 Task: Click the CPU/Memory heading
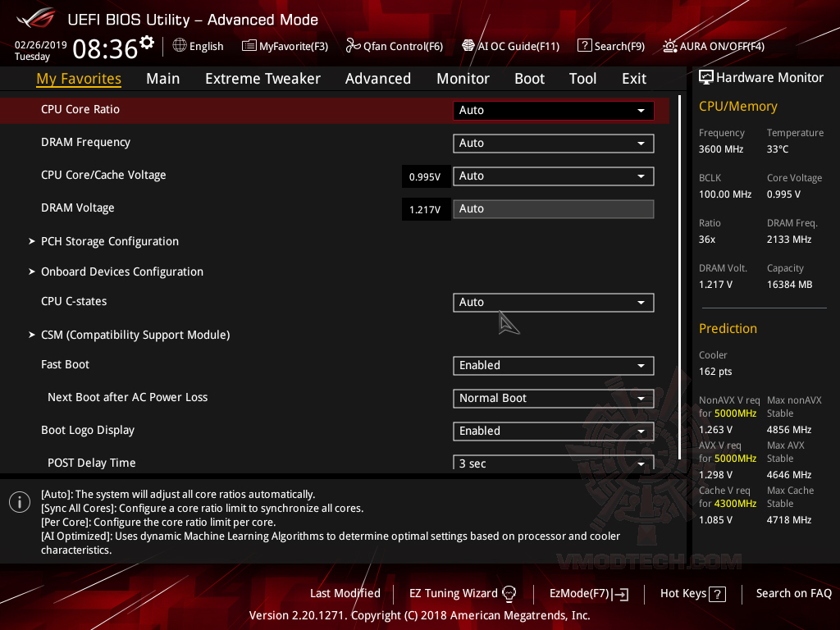click(738, 106)
